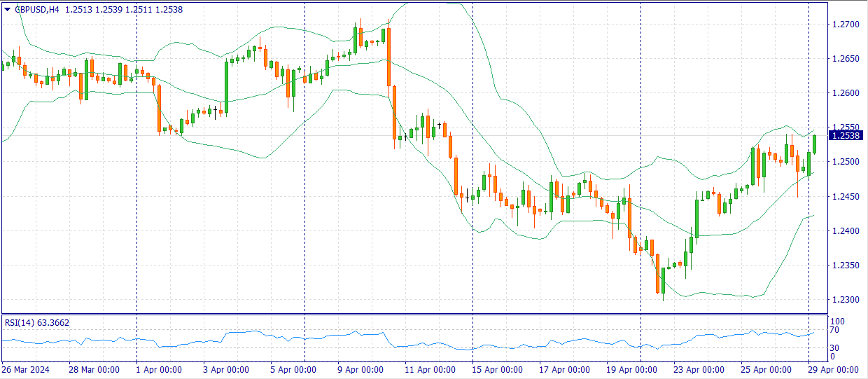Click the RSI(14) 63.3662 indicator label
Image resolution: width=868 pixels, height=379 pixels.
click(x=37, y=322)
